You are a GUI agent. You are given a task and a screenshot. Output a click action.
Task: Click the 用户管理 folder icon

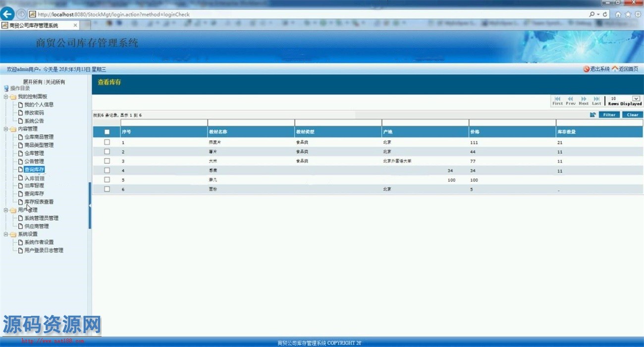[13, 210]
